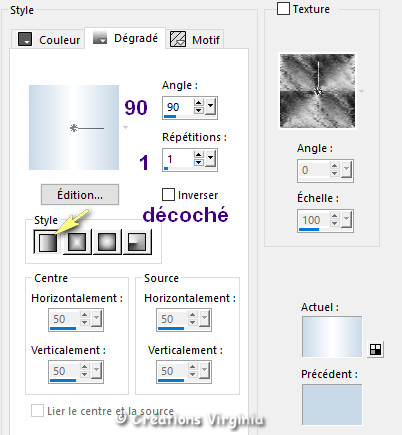Enable the Texture checkbox
Viewport: 402px width, 435px height.
click(x=283, y=9)
